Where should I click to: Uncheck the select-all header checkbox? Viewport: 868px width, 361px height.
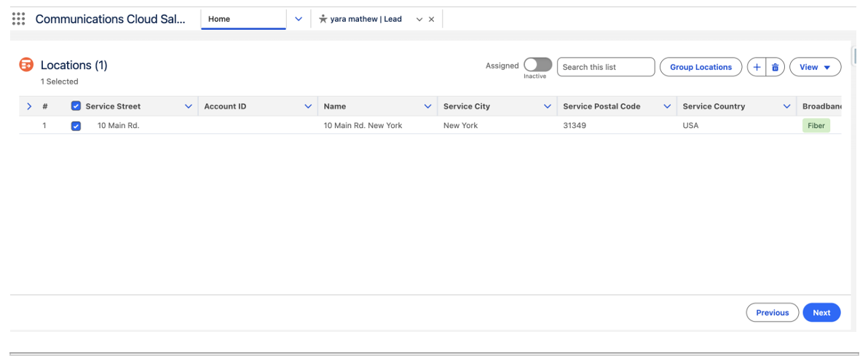click(76, 106)
